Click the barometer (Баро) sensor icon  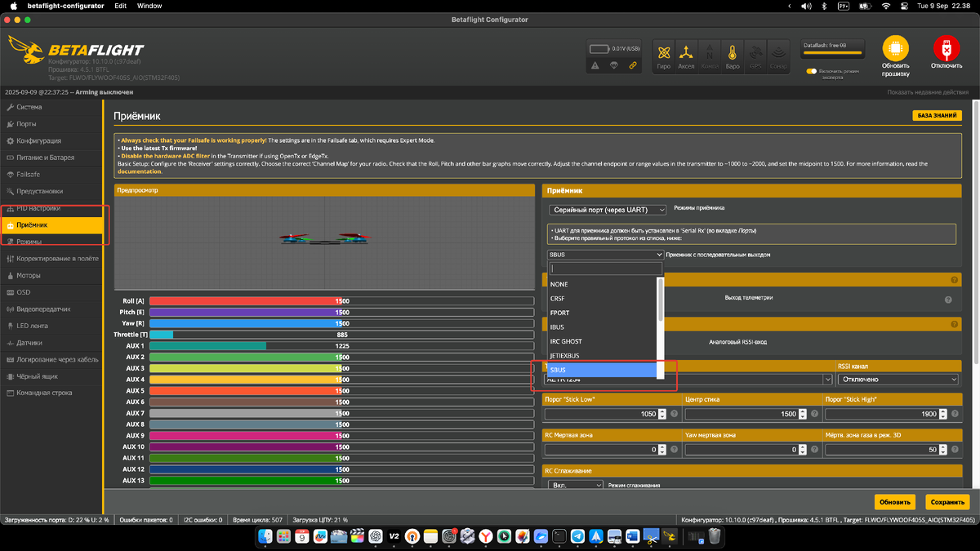click(733, 55)
